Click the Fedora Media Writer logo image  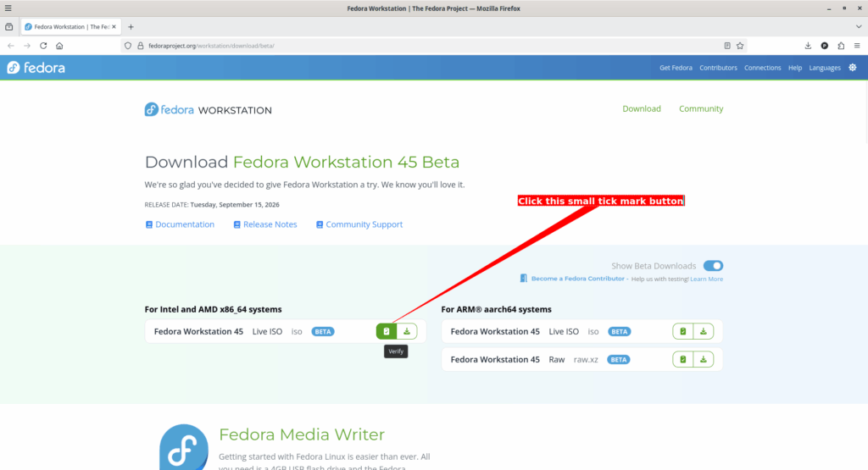click(x=184, y=447)
